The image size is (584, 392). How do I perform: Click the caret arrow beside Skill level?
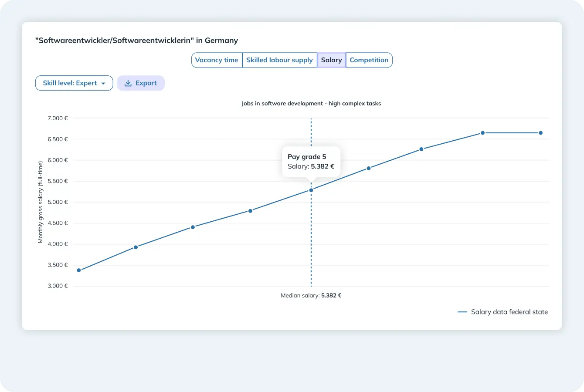103,84
